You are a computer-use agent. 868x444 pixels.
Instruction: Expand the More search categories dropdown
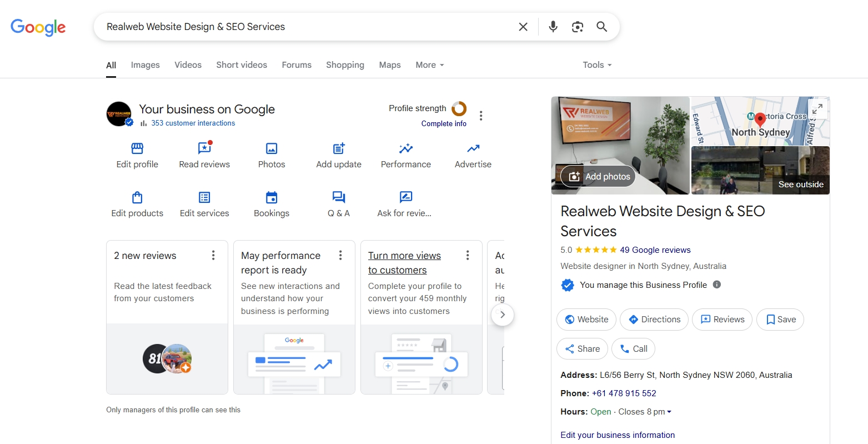tap(429, 64)
